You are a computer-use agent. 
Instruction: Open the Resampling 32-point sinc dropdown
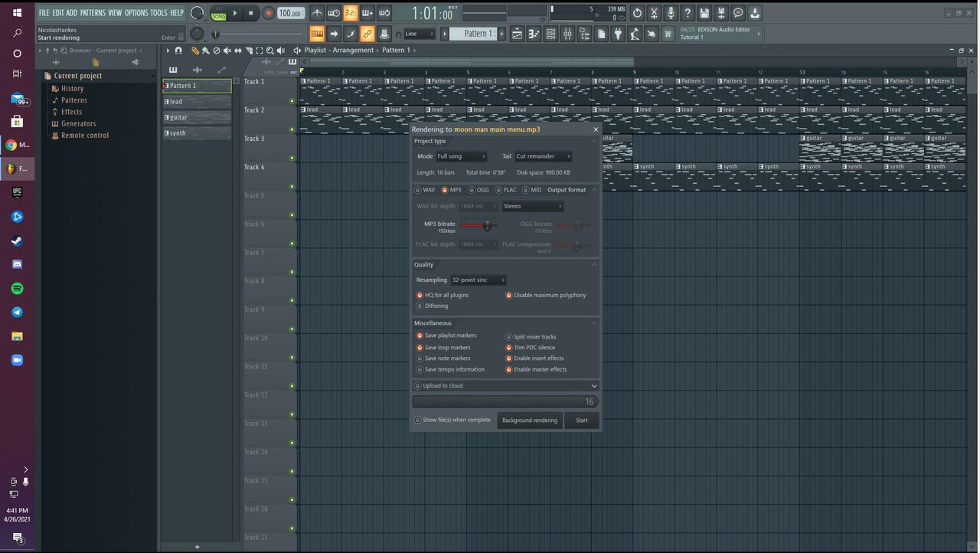[x=479, y=280]
